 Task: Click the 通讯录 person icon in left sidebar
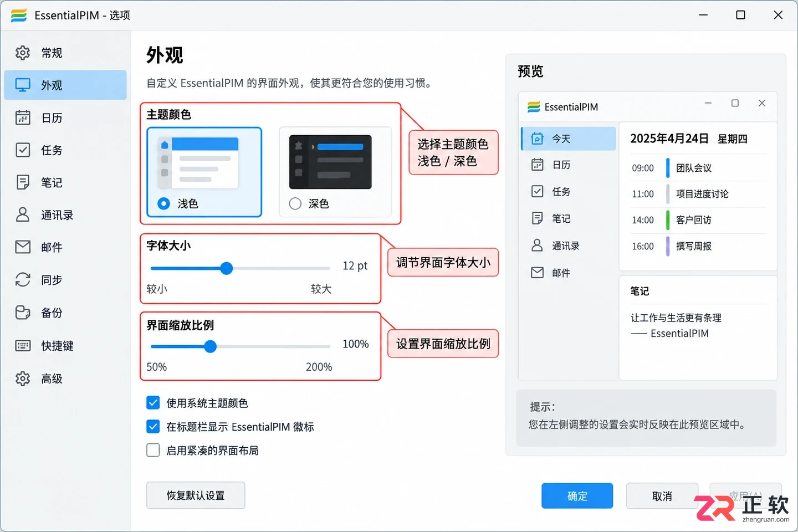point(23,214)
